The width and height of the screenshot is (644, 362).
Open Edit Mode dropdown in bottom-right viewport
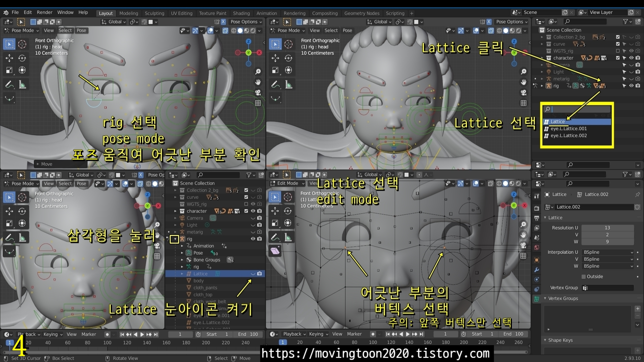(x=287, y=183)
